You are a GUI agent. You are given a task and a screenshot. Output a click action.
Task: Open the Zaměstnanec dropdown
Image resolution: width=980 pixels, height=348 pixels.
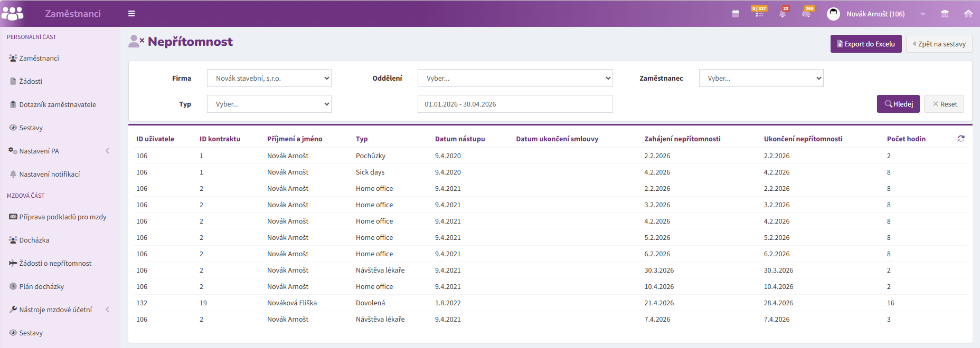(761, 78)
